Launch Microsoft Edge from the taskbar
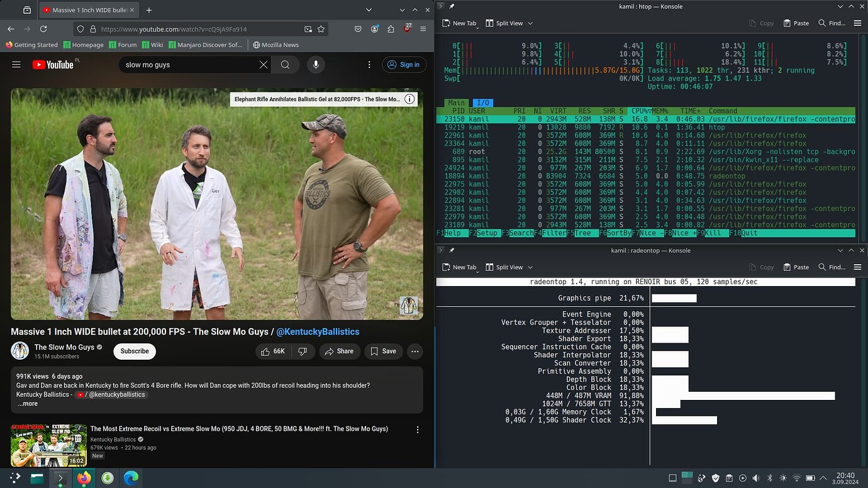The height and width of the screenshot is (488, 868). [130, 478]
